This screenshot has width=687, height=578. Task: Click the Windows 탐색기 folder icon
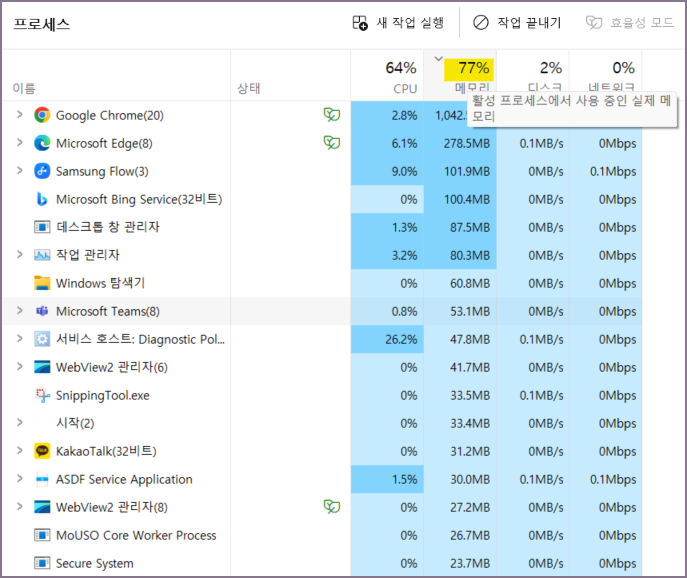[x=42, y=283]
